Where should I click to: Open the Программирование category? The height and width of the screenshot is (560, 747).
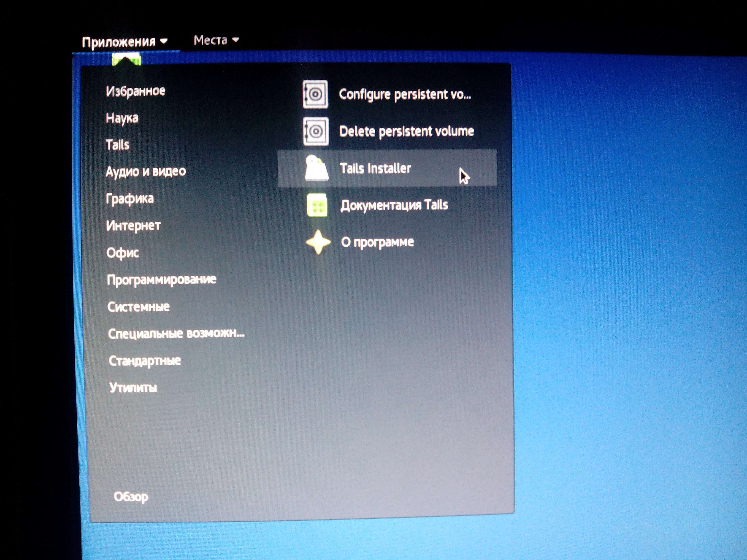pyautogui.click(x=161, y=280)
